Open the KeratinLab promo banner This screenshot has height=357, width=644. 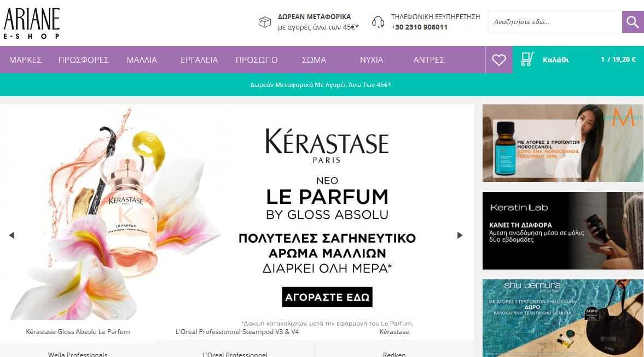click(x=562, y=231)
